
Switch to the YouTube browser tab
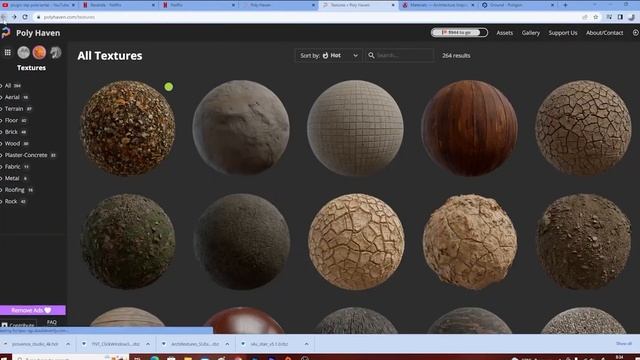(39, 5)
